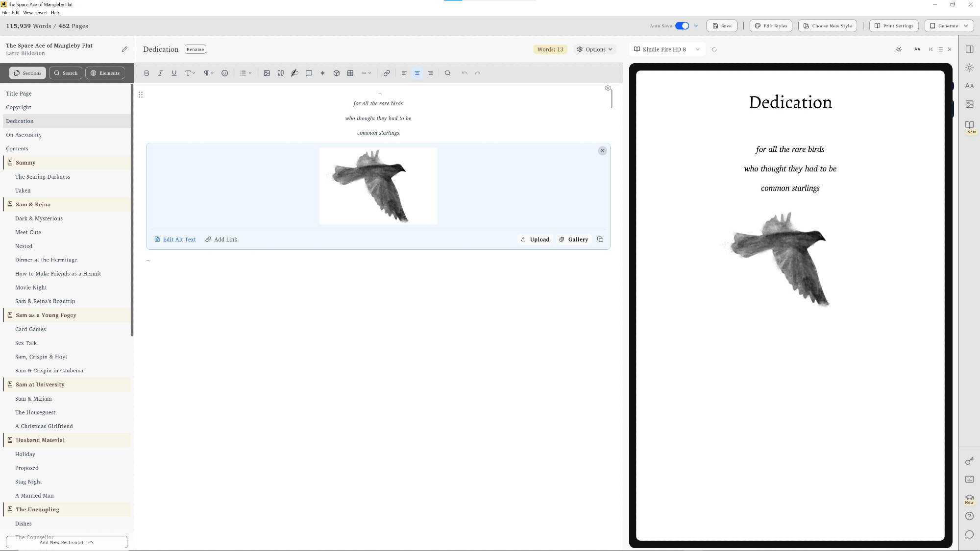Expand the Options dropdown
The width and height of the screenshot is (980, 551).
(595, 49)
